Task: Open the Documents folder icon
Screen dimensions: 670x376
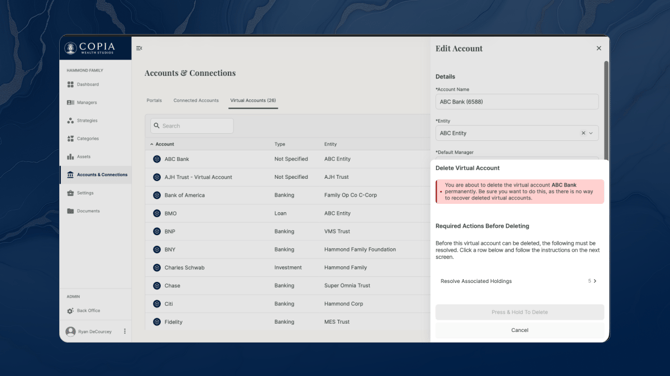Action: [71, 211]
